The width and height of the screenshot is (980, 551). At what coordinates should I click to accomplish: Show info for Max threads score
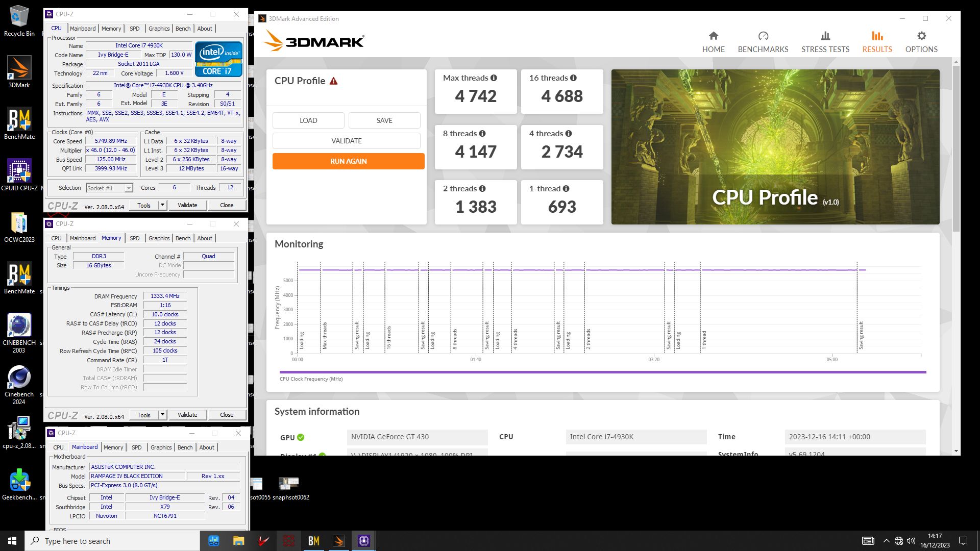click(x=494, y=78)
